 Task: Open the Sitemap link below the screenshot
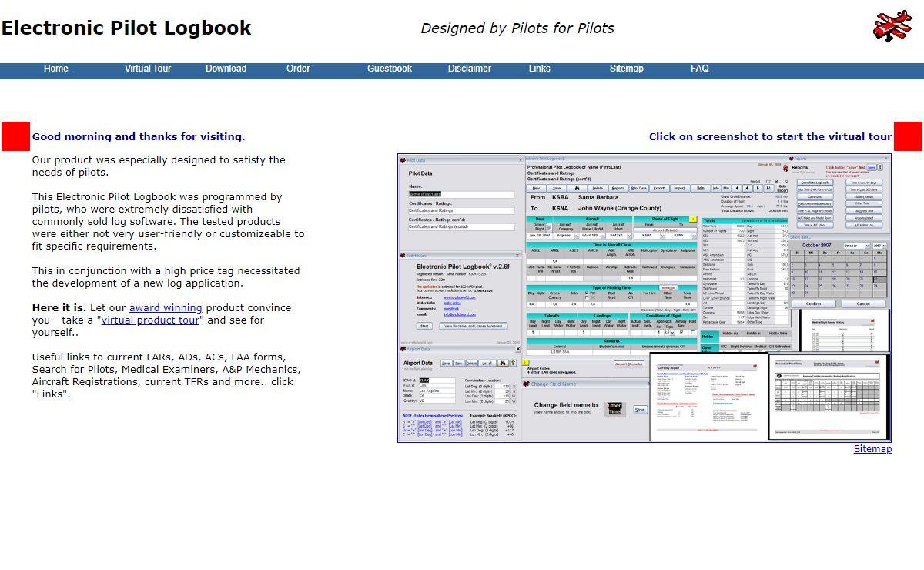click(872, 449)
